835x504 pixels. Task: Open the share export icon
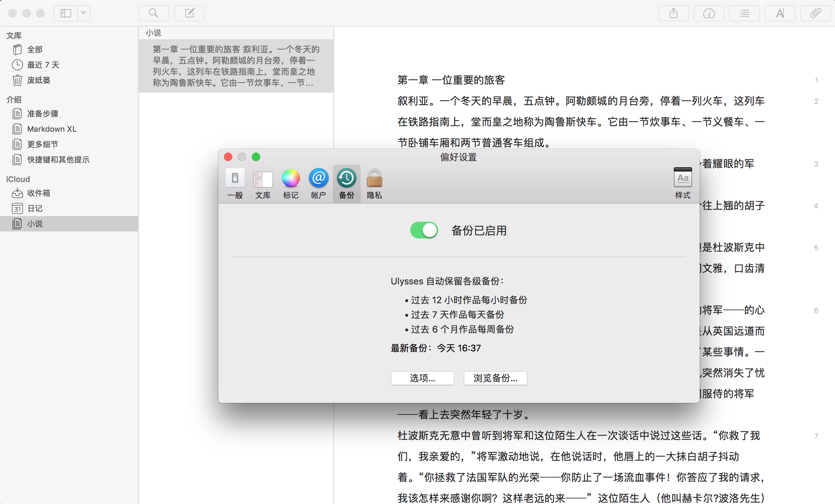click(x=674, y=13)
